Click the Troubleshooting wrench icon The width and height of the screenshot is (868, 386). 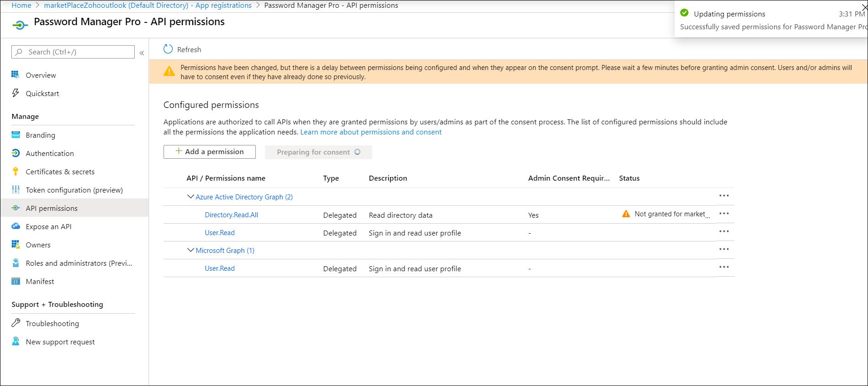(x=16, y=323)
